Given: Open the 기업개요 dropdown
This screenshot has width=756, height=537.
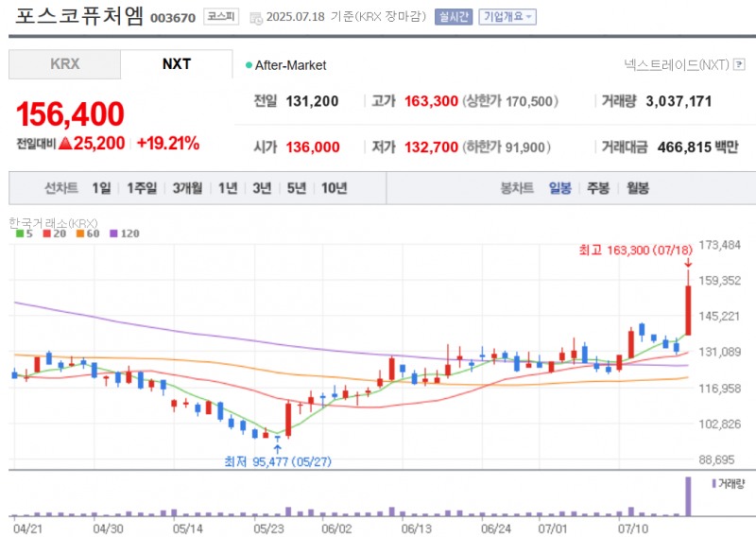Looking at the screenshot, I should 507,17.
